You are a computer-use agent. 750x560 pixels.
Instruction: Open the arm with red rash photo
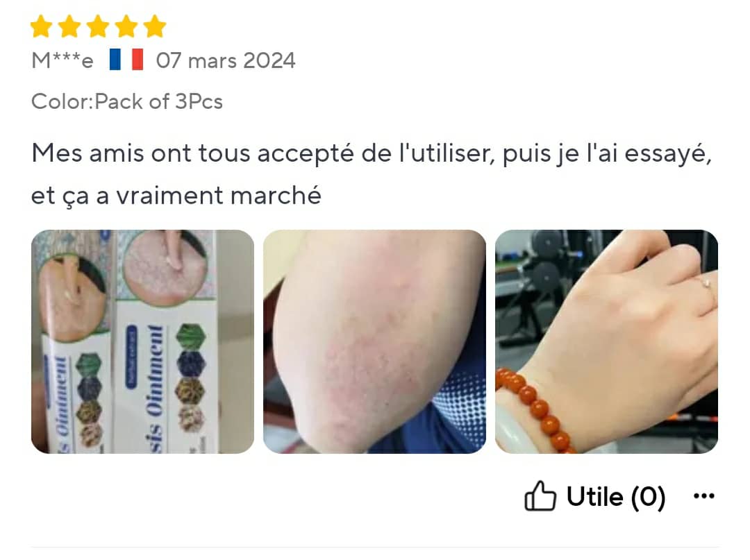point(374,341)
